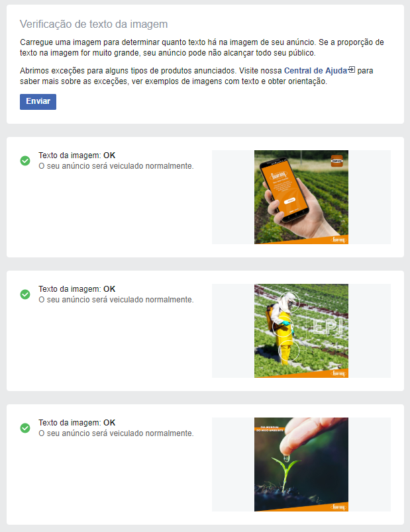Click the first Texto da imagem: OK label
The image size is (410, 532).
coord(77,155)
